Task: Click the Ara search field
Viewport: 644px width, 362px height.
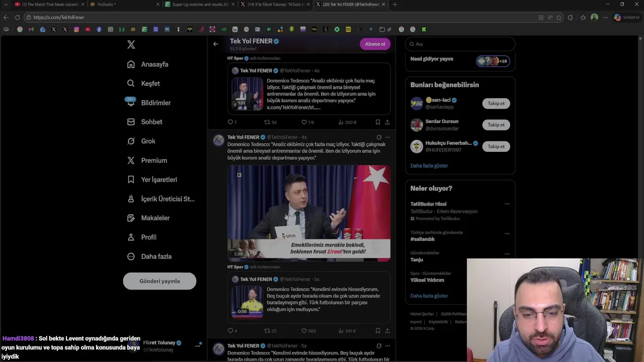Action: [460, 44]
